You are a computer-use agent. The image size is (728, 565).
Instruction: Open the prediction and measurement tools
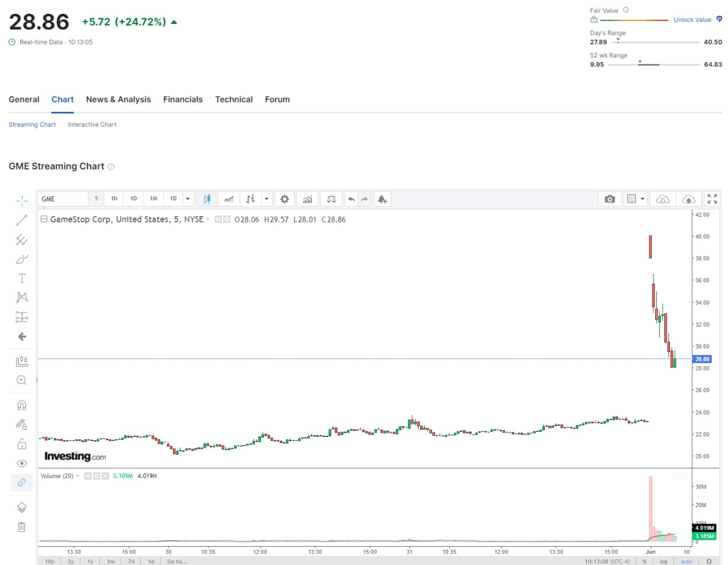[x=22, y=317]
